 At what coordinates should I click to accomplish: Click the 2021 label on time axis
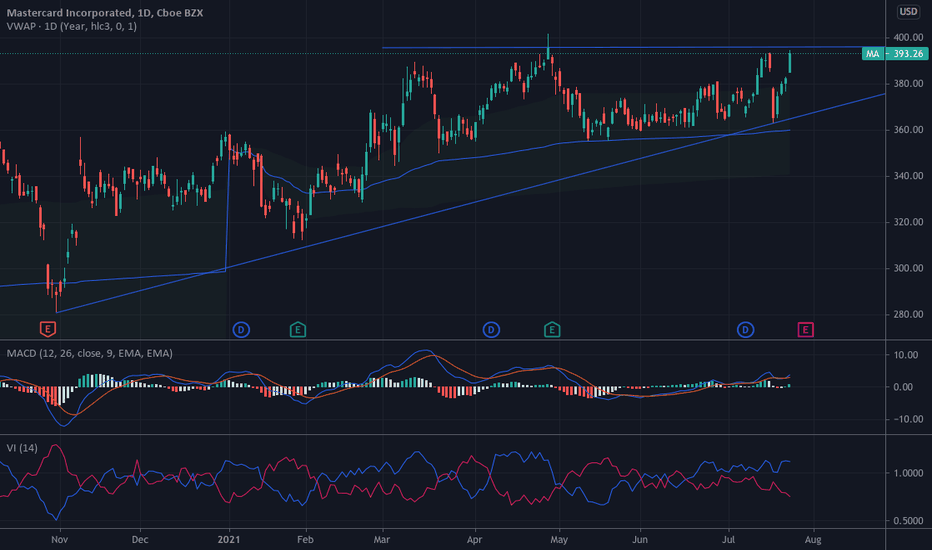(x=229, y=540)
